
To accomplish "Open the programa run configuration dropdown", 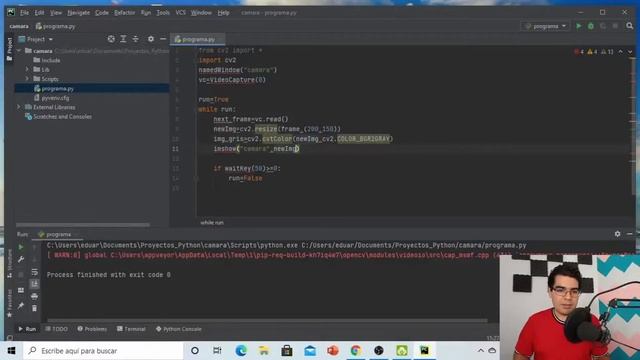I will [x=546, y=26].
